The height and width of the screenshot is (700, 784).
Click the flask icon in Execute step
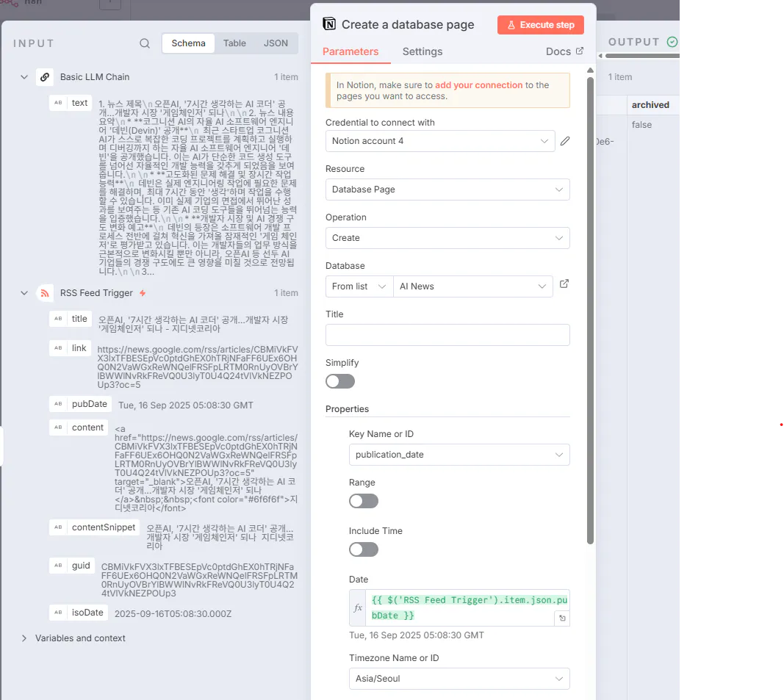tap(511, 25)
